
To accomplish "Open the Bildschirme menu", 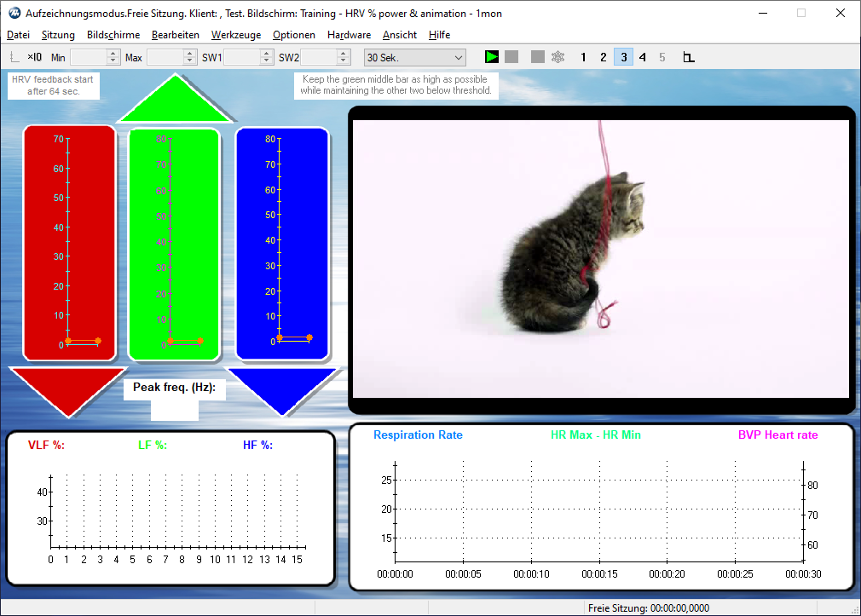I will (113, 35).
